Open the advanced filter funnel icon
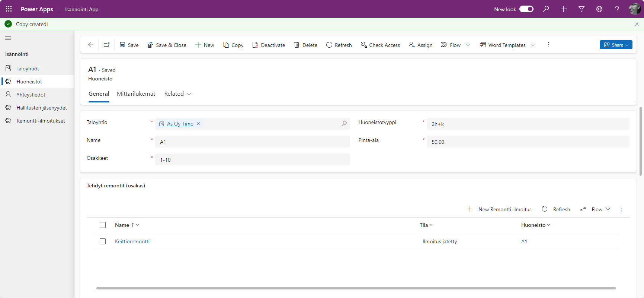 point(581,9)
